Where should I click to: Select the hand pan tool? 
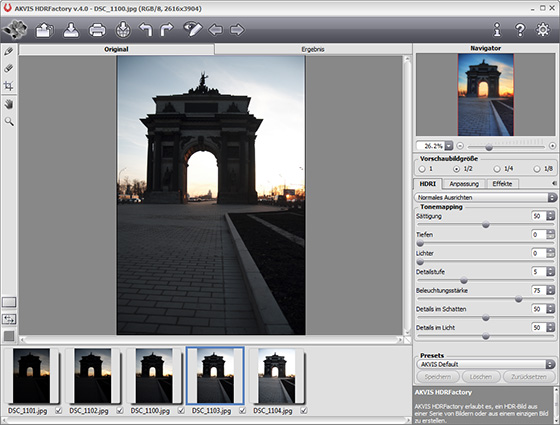coord(9,104)
